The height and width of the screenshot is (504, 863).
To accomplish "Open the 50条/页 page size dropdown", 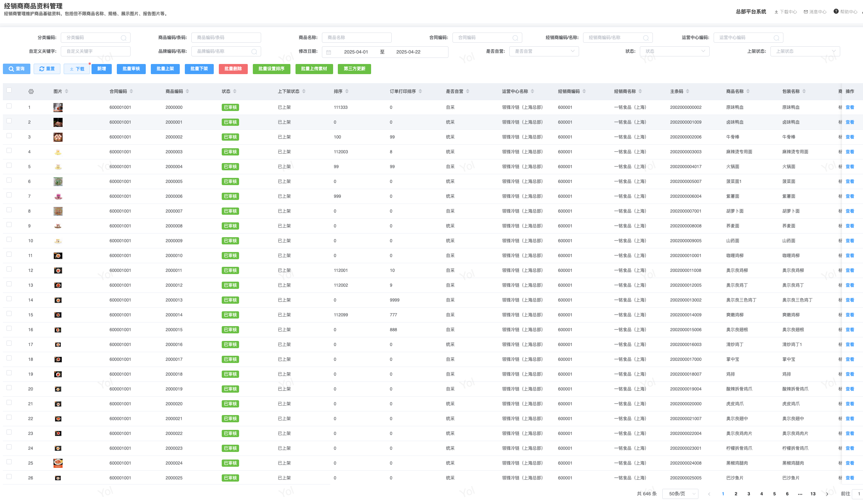I will 680,494.
